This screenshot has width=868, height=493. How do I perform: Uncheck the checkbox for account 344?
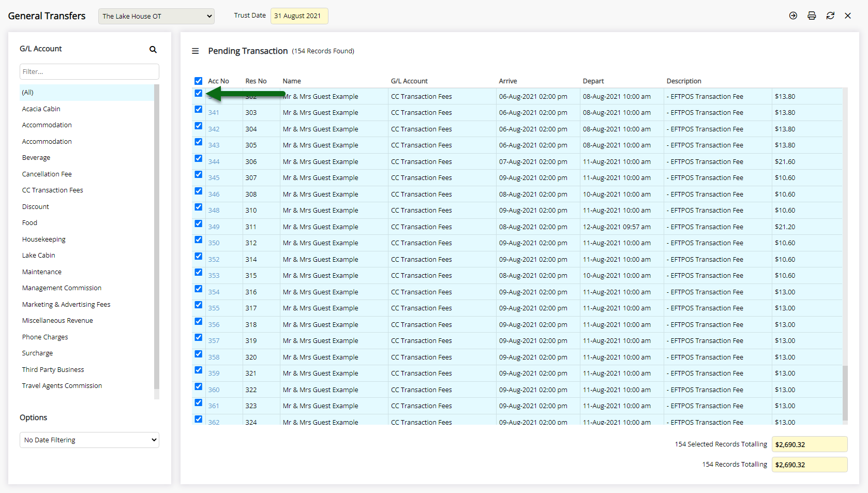click(x=198, y=158)
